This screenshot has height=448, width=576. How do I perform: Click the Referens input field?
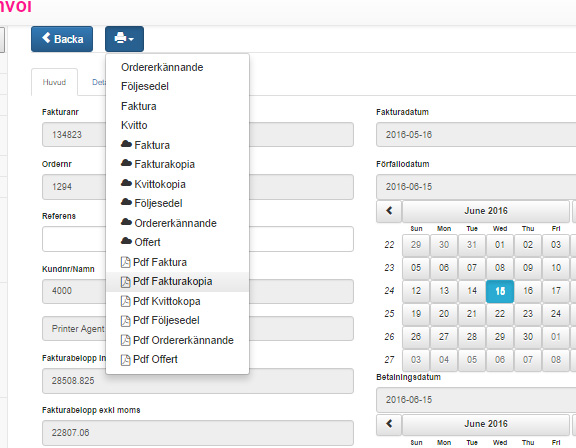click(x=198, y=239)
